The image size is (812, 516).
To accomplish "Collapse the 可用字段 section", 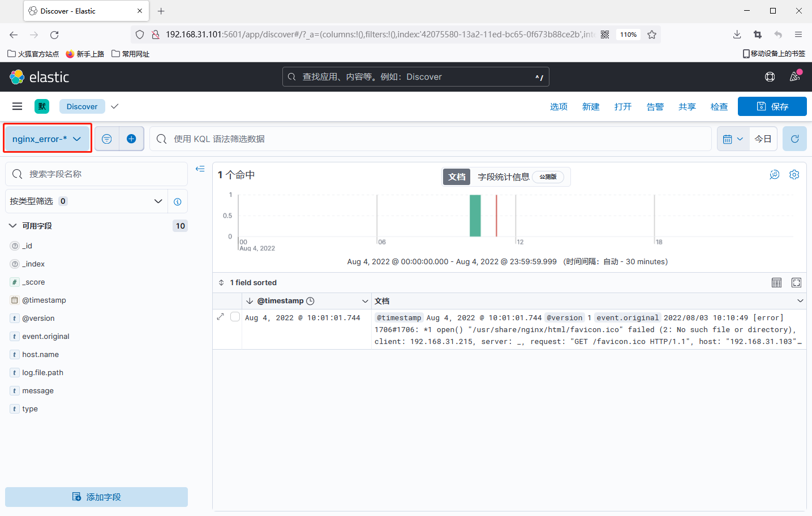I will (13, 226).
